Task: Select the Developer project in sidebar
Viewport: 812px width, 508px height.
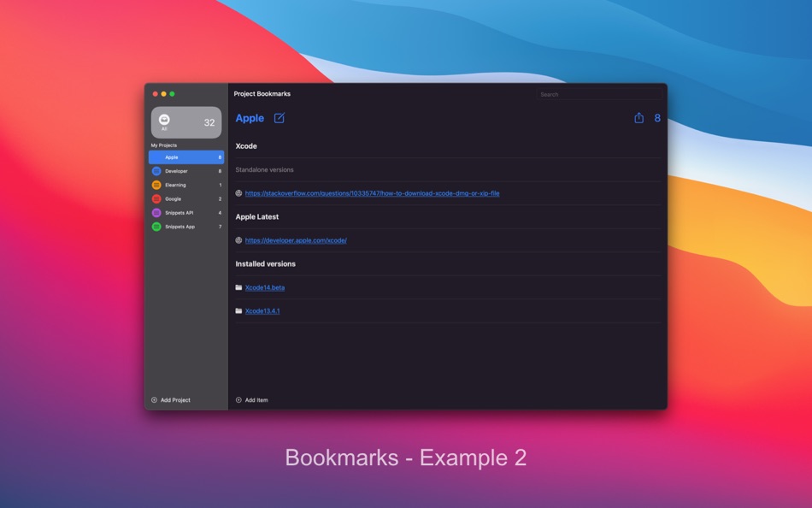Action: 186,171
